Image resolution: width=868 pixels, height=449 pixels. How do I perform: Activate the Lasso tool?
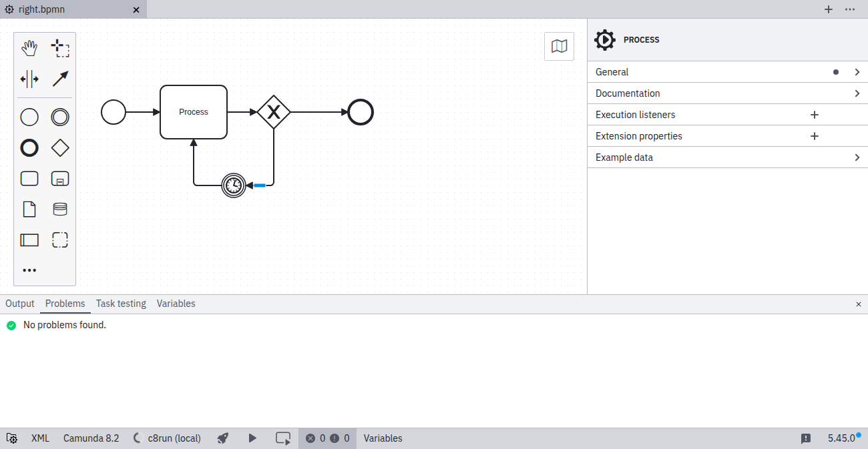(x=60, y=47)
